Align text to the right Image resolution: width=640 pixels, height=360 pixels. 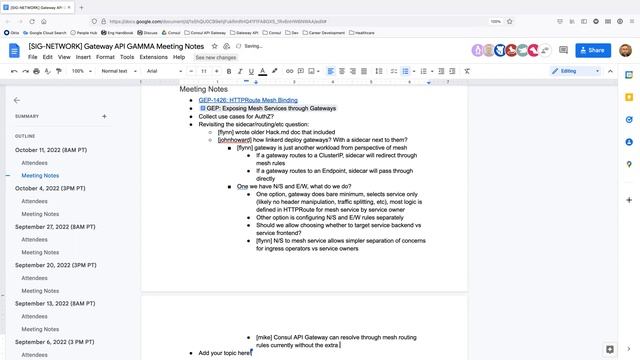(x=353, y=71)
